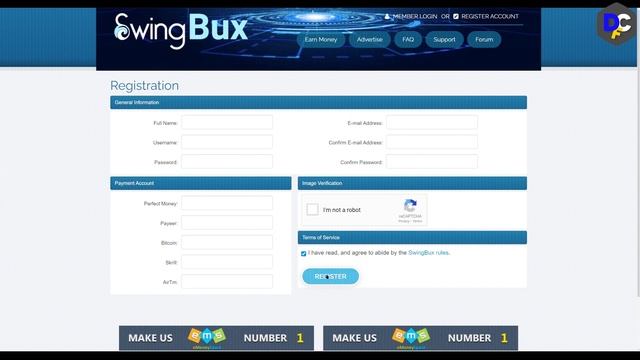Click the Payeer account field

tap(227, 223)
